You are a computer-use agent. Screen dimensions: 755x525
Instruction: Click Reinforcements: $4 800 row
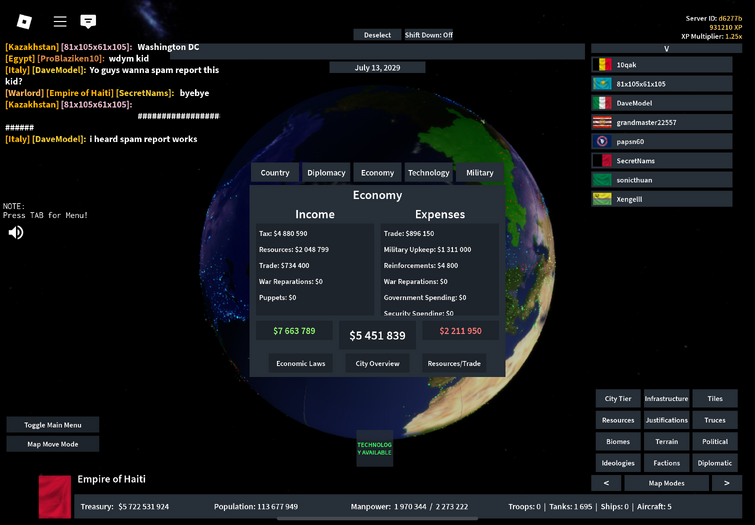pos(421,265)
